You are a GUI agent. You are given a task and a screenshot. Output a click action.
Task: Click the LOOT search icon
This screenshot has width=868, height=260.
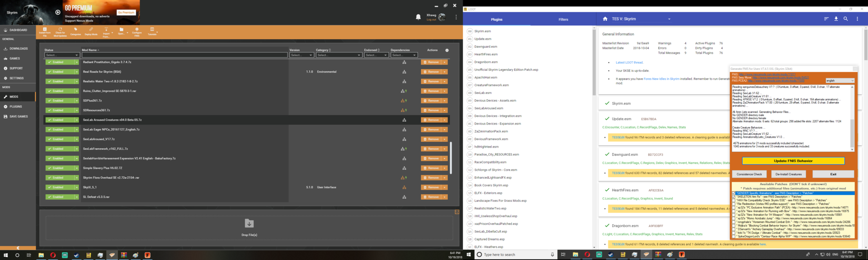[x=846, y=19]
